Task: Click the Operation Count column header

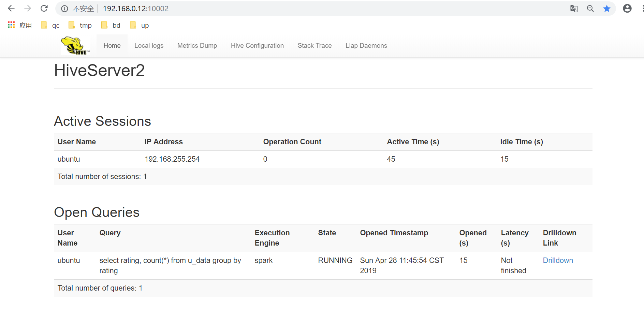Action: coord(292,142)
